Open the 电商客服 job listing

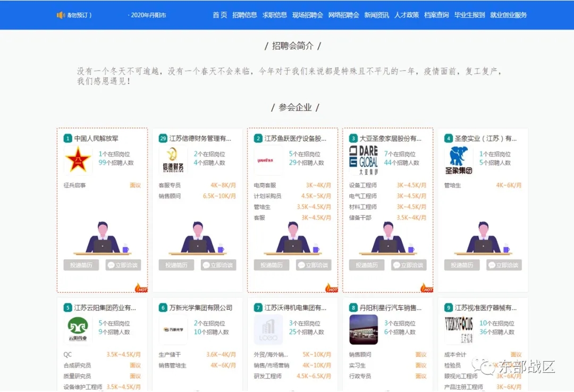coord(265,185)
